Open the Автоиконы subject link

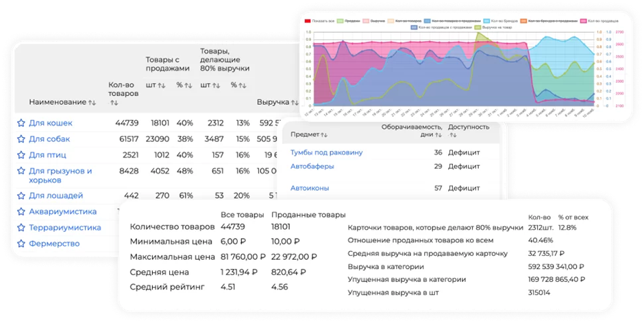pyautogui.click(x=310, y=188)
